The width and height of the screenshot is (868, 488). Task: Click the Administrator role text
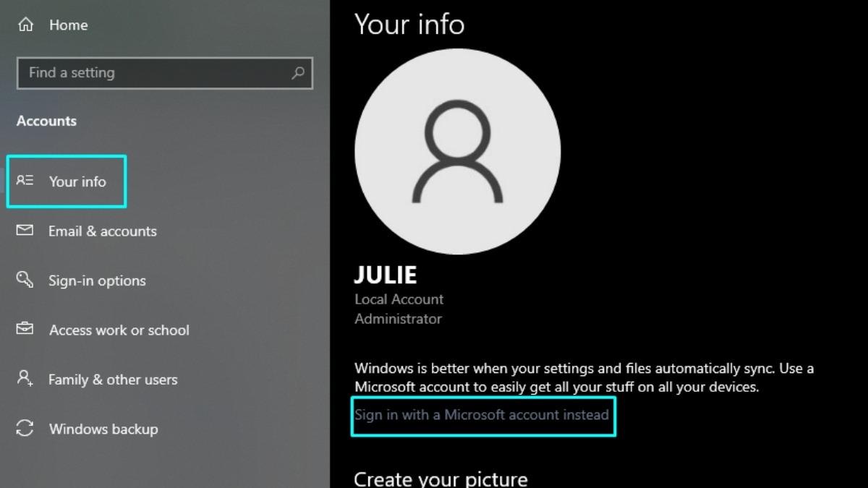click(399, 319)
